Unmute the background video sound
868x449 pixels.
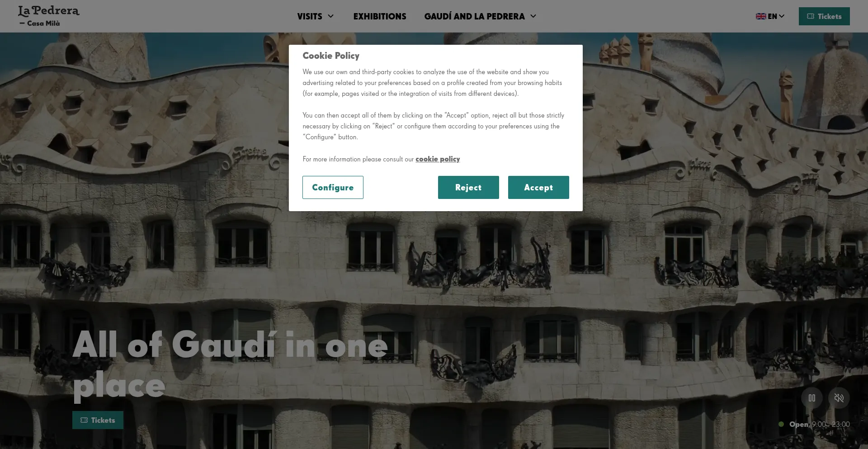[x=839, y=398]
